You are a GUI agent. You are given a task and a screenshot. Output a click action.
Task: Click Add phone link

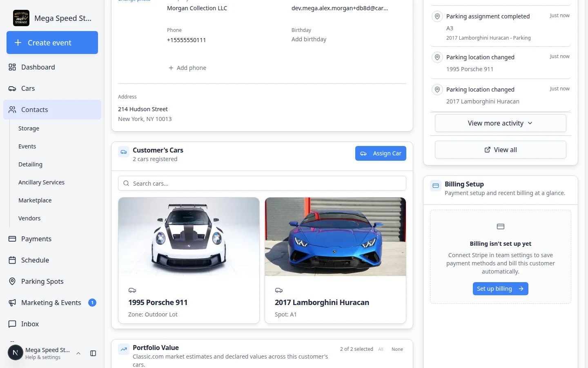pyautogui.click(x=187, y=68)
